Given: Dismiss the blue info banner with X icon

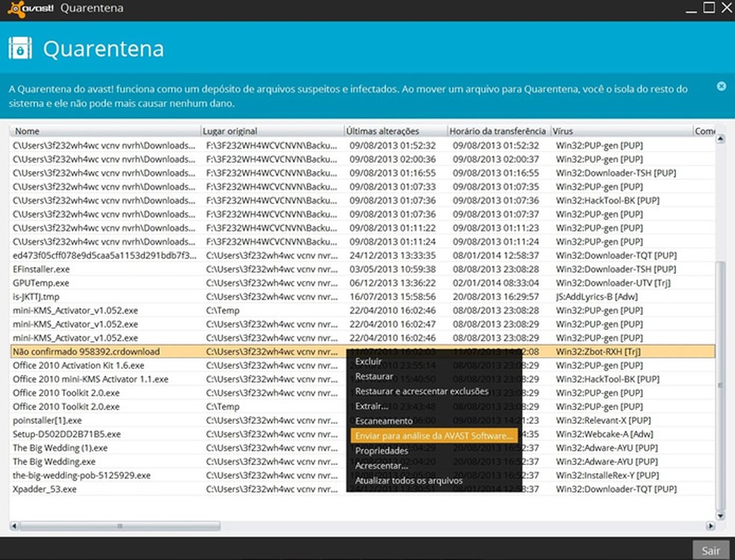Looking at the screenshot, I should [722, 86].
